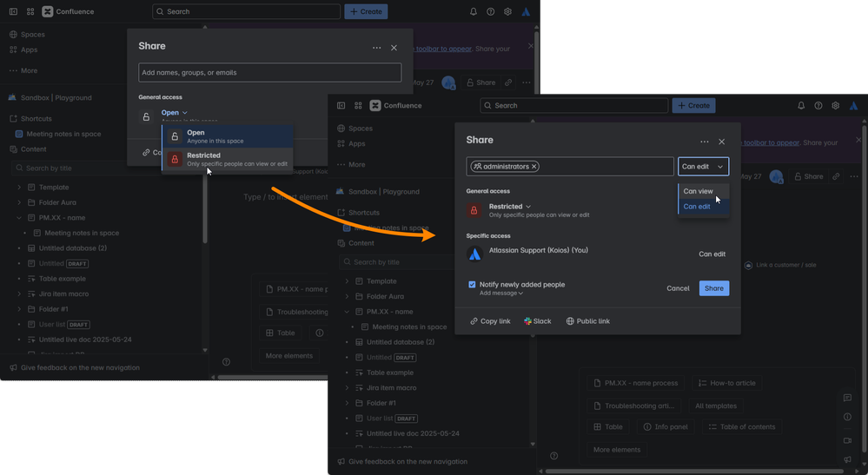The width and height of the screenshot is (868, 475).
Task: Choose Restricted access option in back dropdown
Action: tap(228, 159)
